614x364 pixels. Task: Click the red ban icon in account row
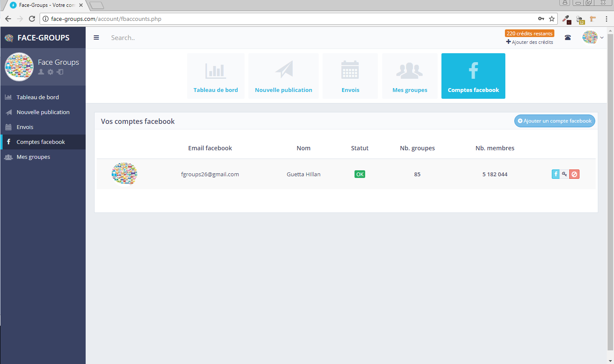(574, 174)
